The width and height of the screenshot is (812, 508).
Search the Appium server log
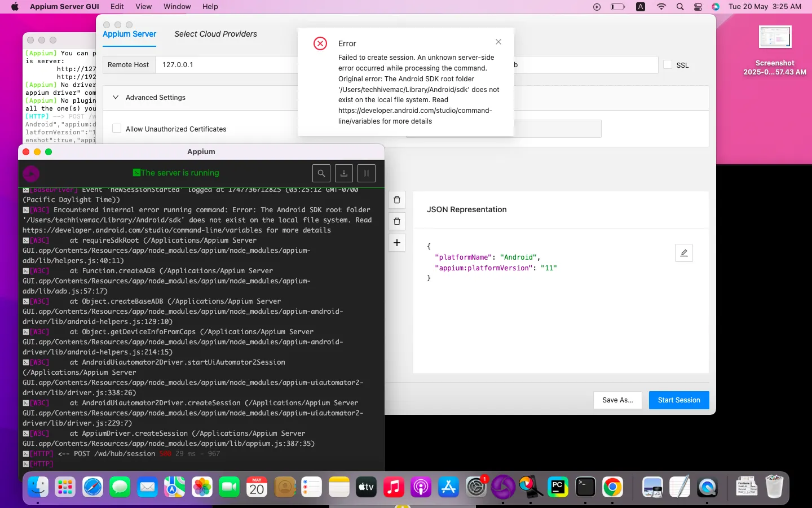pyautogui.click(x=321, y=173)
